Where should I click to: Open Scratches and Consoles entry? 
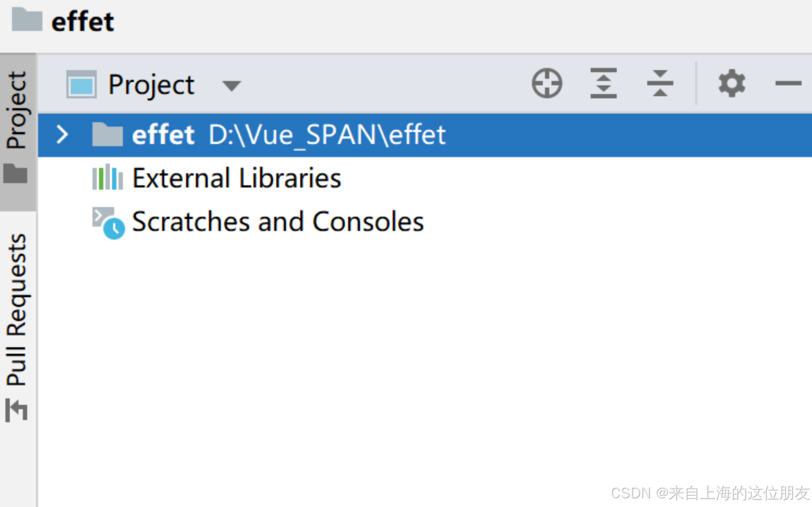point(277,221)
